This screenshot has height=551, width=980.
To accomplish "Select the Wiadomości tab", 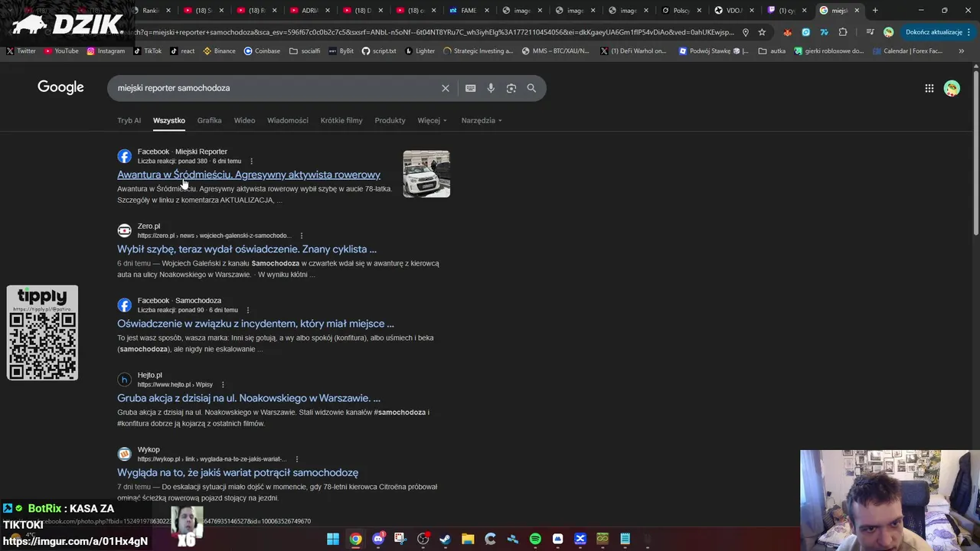I will coord(287,120).
